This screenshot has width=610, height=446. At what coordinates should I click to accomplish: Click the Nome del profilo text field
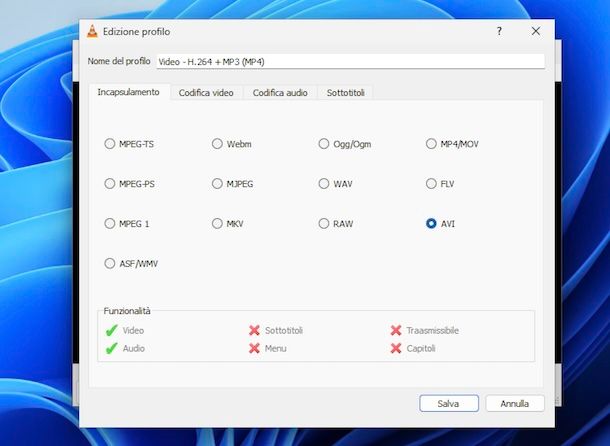[x=349, y=61]
